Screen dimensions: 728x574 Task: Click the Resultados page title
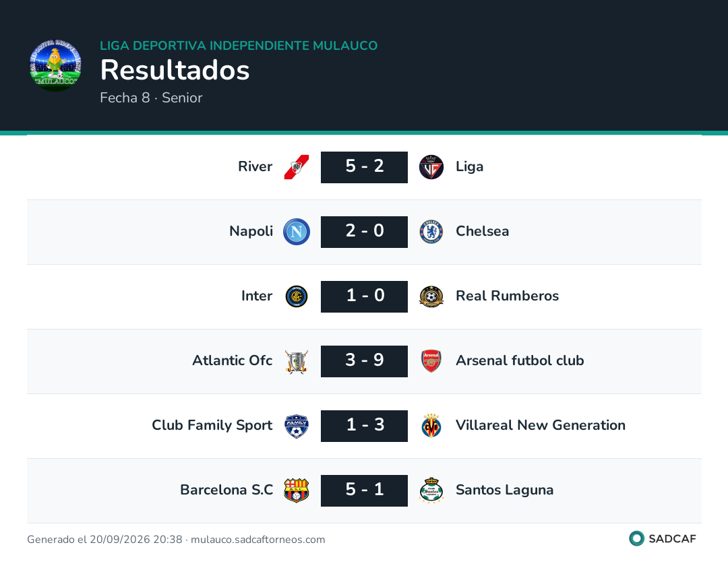175,70
